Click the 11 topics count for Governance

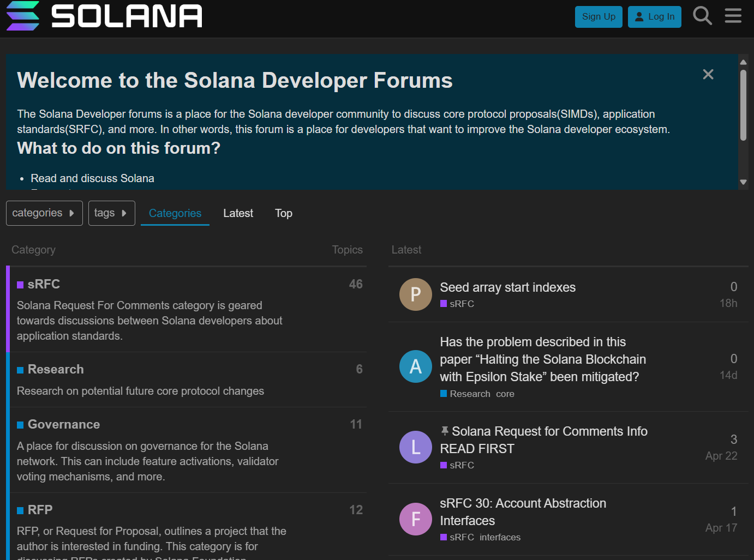(356, 424)
